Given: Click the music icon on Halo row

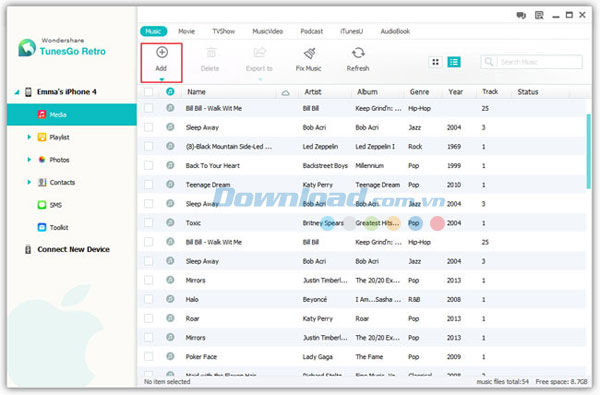Looking at the screenshot, I should [x=170, y=299].
